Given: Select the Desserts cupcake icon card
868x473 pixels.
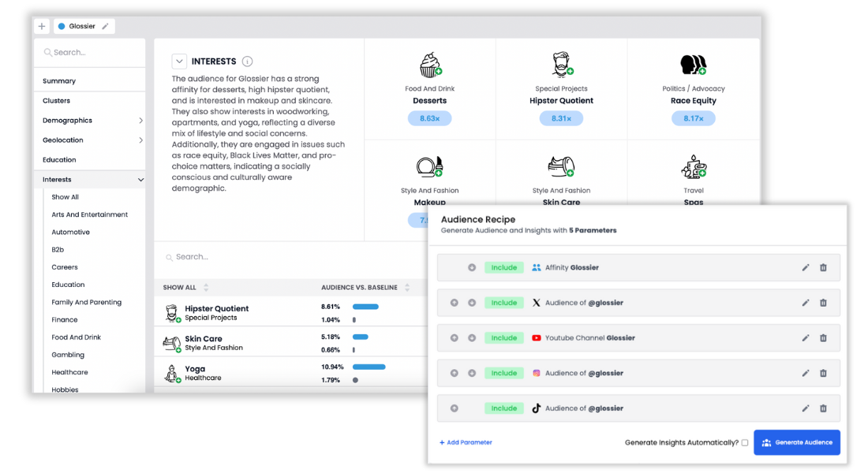Looking at the screenshot, I should coord(430,65).
